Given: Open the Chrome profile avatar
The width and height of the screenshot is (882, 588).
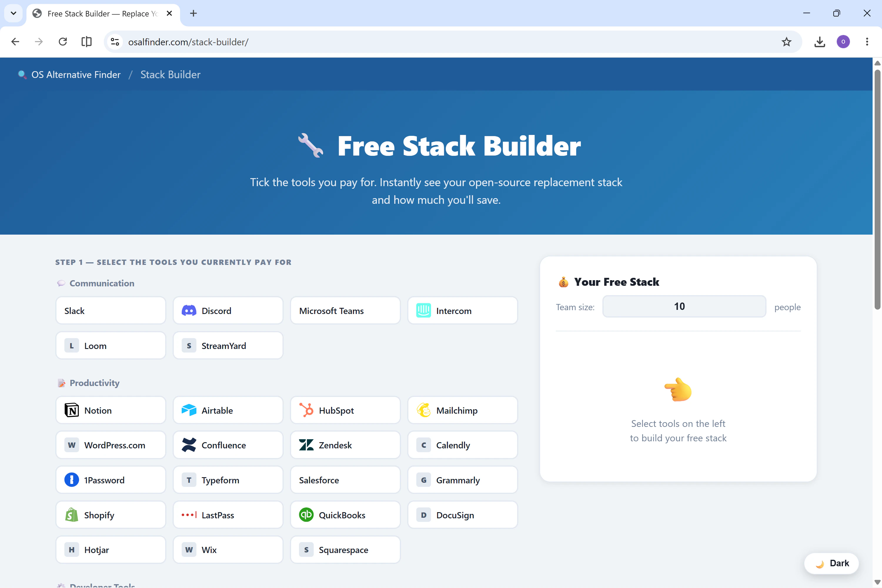Looking at the screenshot, I should click(843, 42).
